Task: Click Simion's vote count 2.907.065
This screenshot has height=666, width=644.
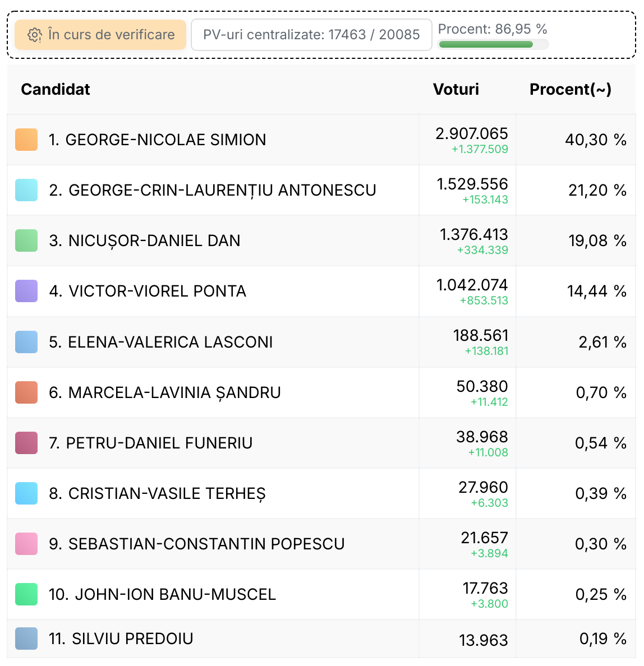Action: point(472,134)
